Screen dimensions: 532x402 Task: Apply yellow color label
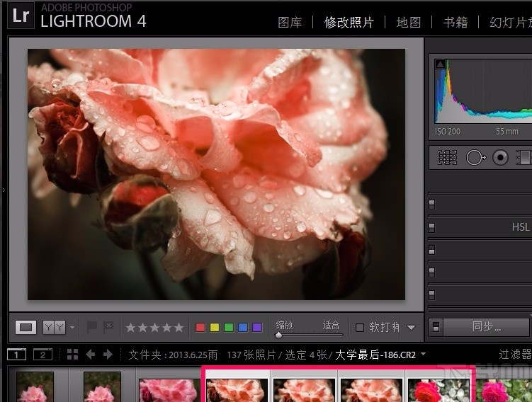pos(215,328)
